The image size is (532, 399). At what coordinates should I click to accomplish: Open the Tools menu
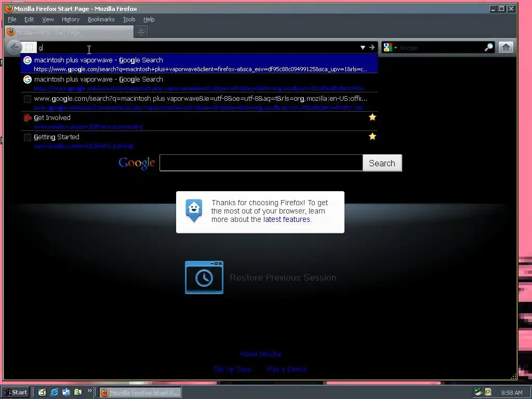[129, 19]
